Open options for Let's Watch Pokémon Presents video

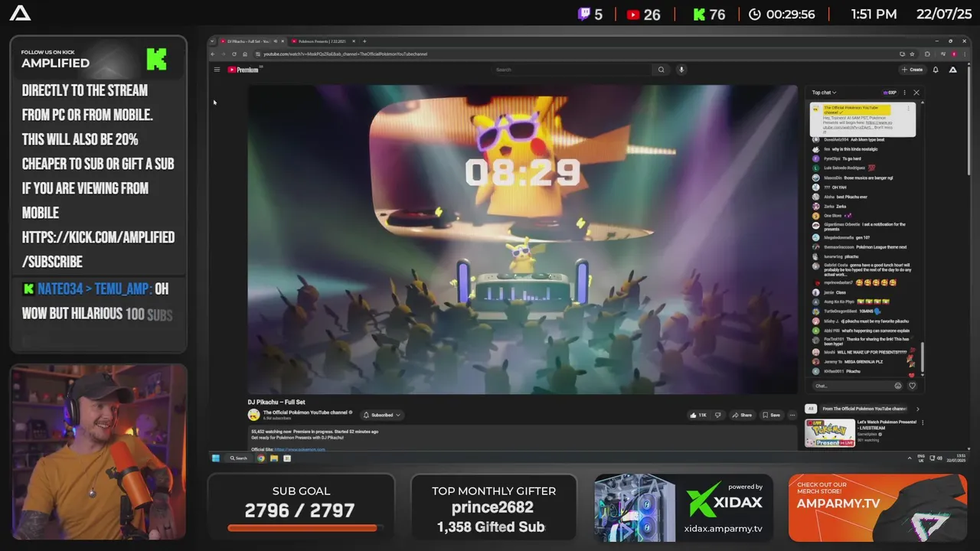pyautogui.click(x=923, y=422)
